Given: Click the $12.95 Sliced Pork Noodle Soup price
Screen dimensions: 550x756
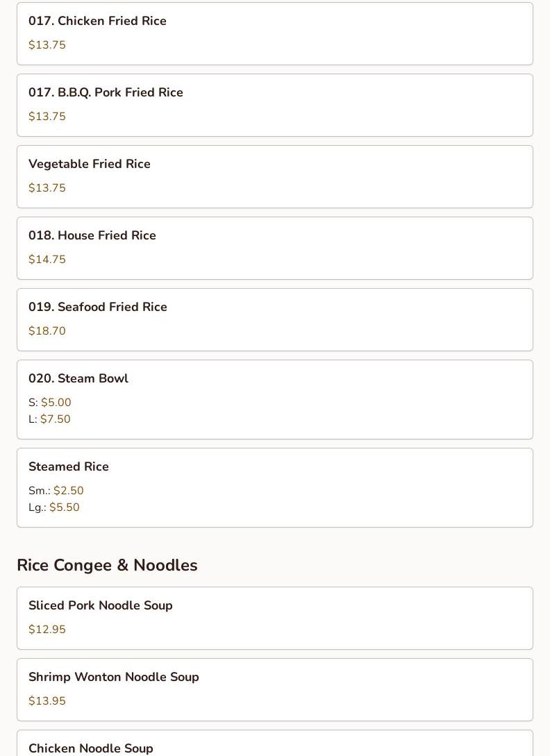Looking at the screenshot, I should 47,629.
